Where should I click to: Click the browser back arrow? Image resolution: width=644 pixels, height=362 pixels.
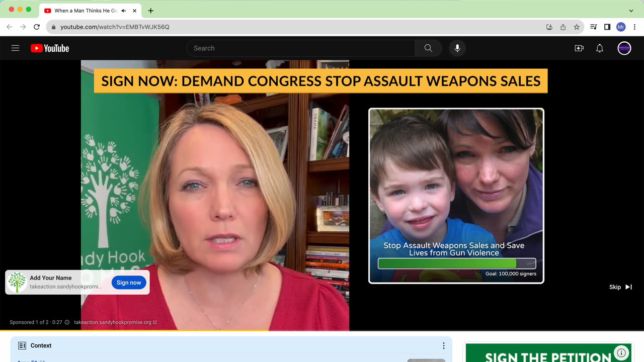point(9,27)
